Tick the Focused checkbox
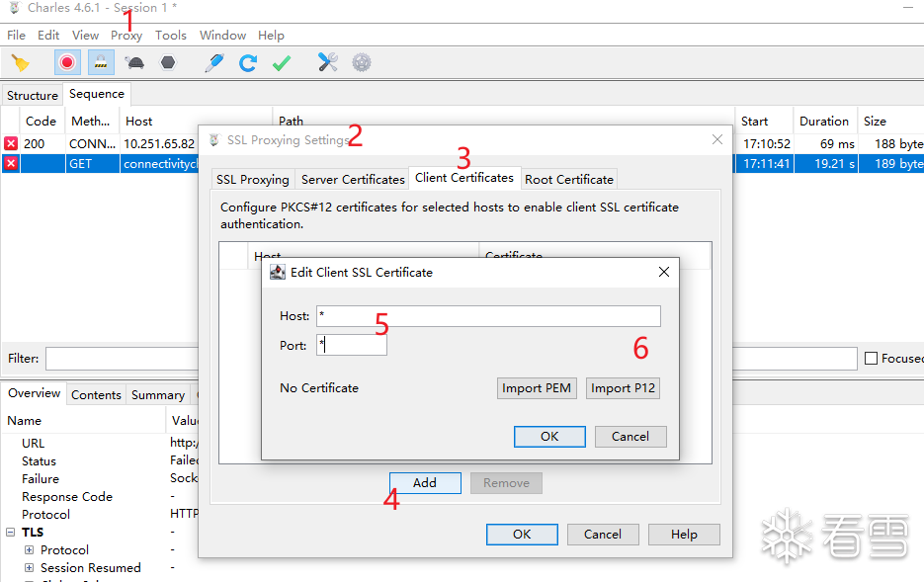The width and height of the screenshot is (924, 582). (x=871, y=358)
